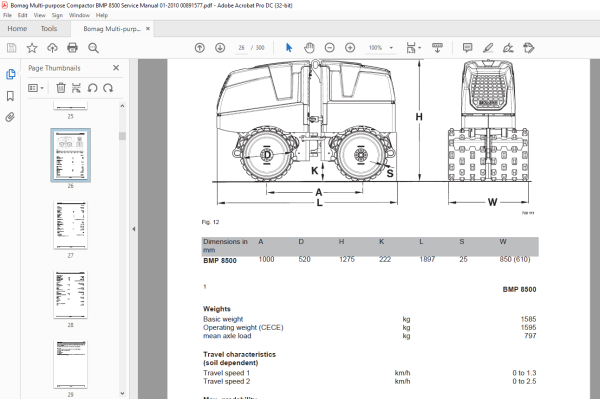Open Attachments paperclip panel
Image resolution: width=600 pixels, height=399 pixels.
tap(10, 117)
